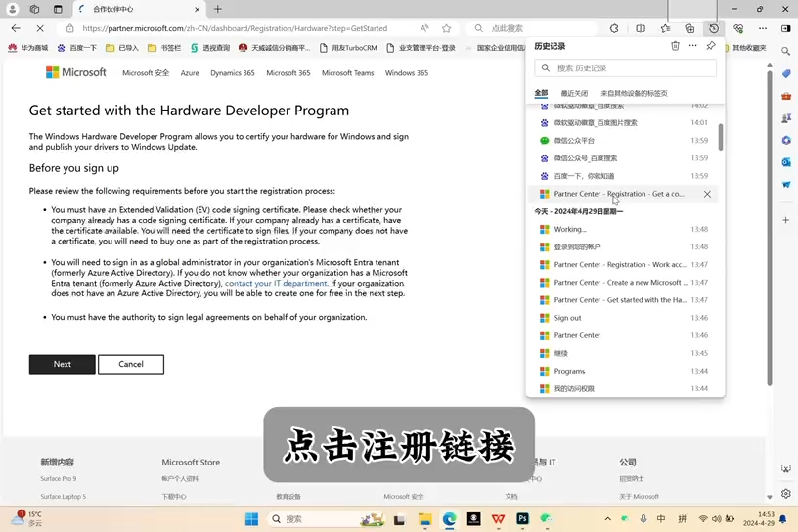Open Microsoft Teams navigation link
Image resolution: width=798 pixels, height=532 pixels.
pyautogui.click(x=347, y=73)
